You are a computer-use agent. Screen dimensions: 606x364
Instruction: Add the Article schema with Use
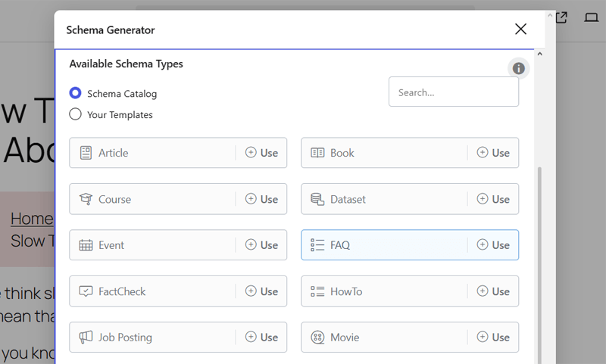(261, 153)
